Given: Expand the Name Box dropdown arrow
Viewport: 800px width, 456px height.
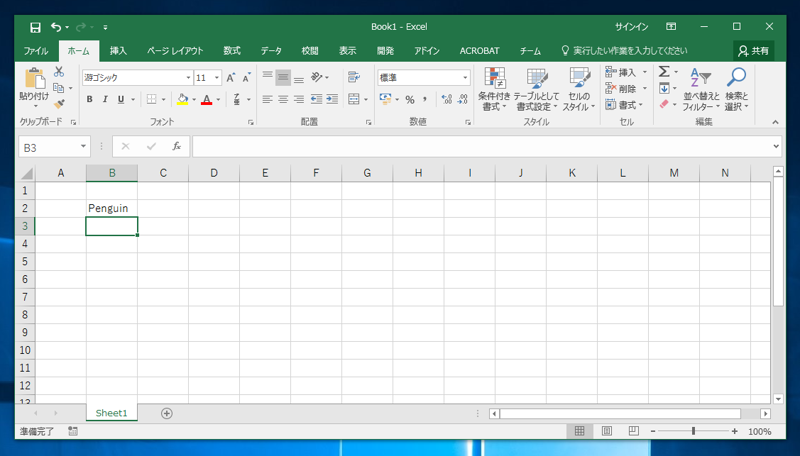Looking at the screenshot, I should [83, 147].
